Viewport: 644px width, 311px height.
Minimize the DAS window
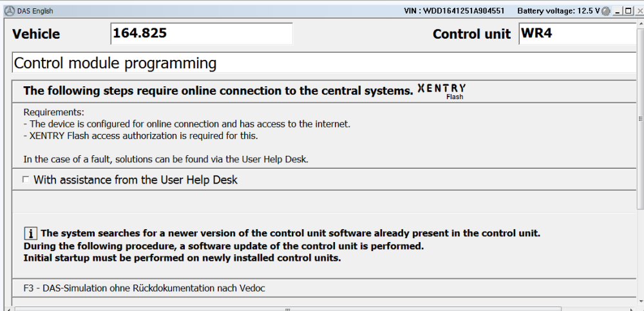point(617,11)
